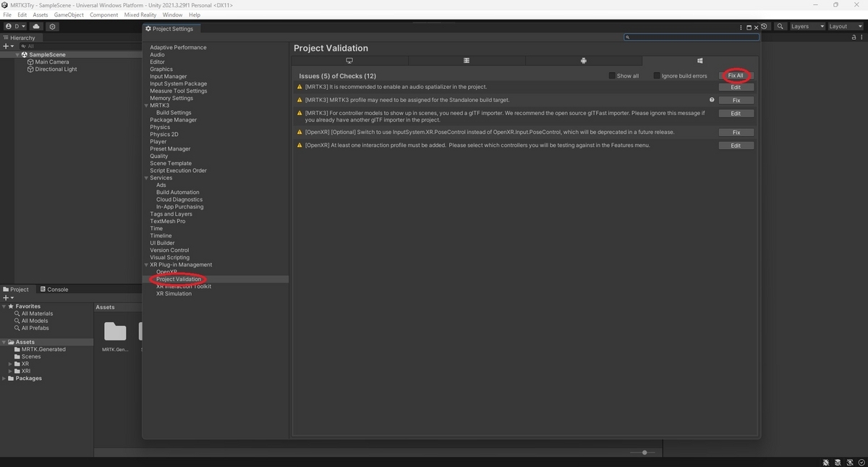Screen dimensions: 868x467
Task: Switch to the Project tab
Action: pyautogui.click(x=16, y=289)
